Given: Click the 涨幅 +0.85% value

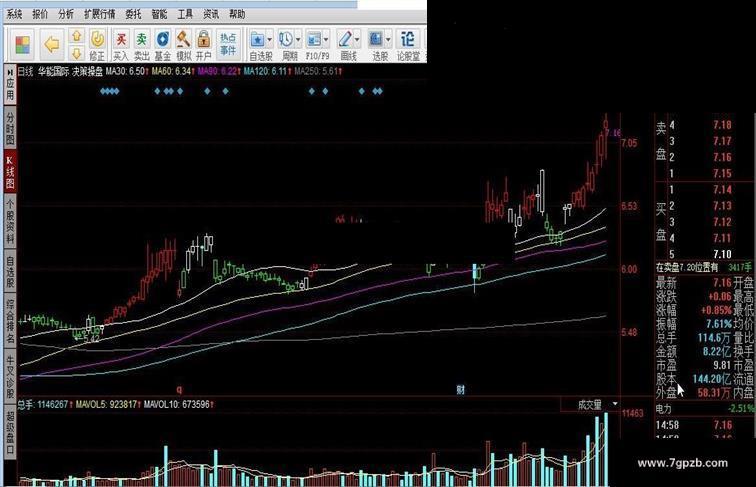Looking at the screenshot, I should pyautogui.click(x=716, y=310).
